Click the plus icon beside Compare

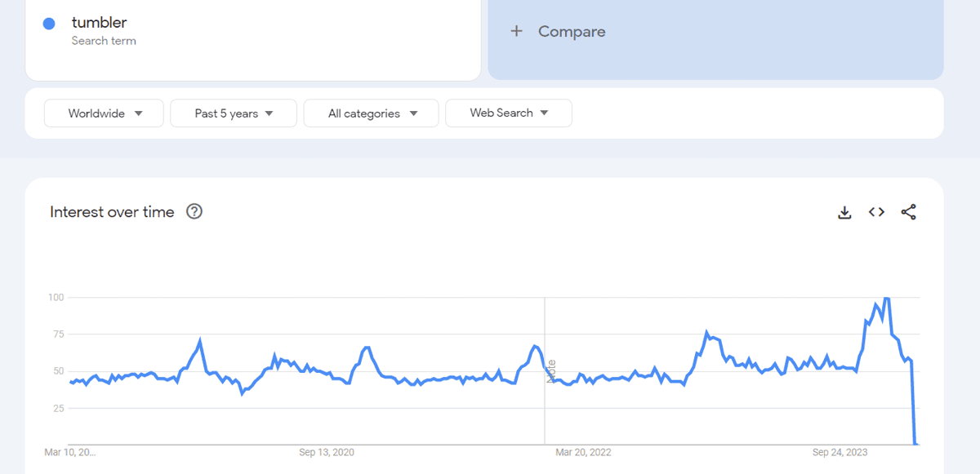click(516, 31)
